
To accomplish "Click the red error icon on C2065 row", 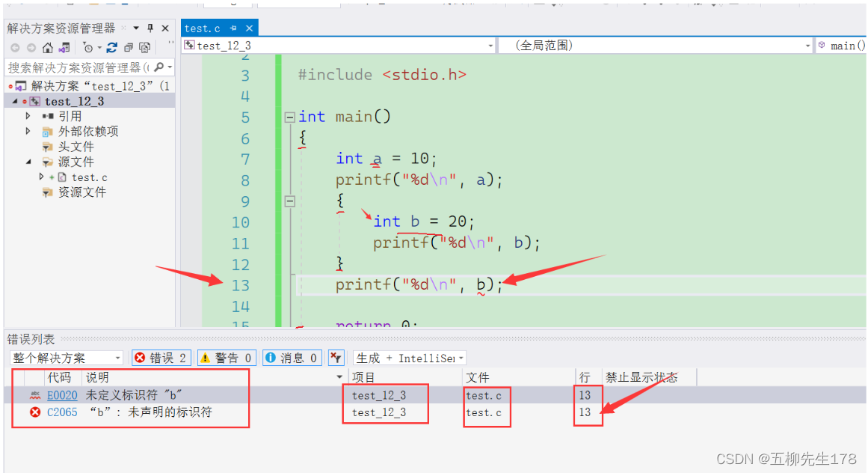I will 35,412.
